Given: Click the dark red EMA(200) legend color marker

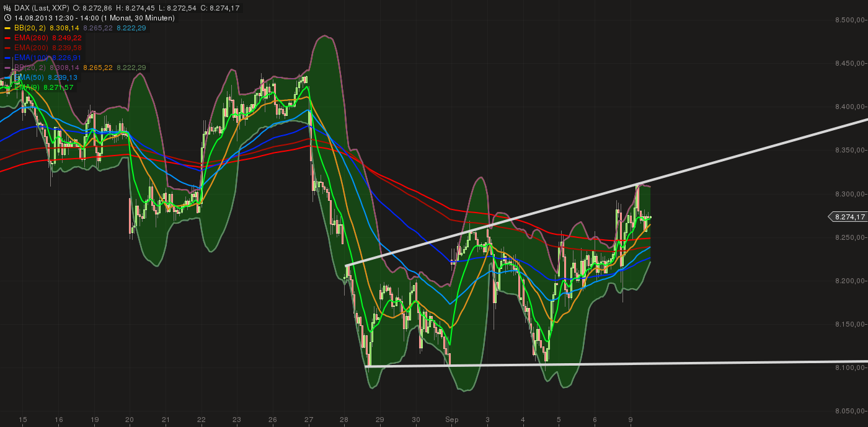Looking at the screenshot, I should 7,48.
